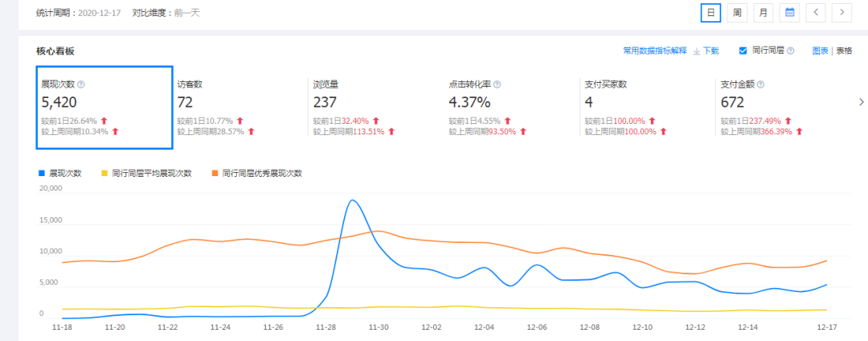Select the 月 monthly period tab

pos(763,13)
